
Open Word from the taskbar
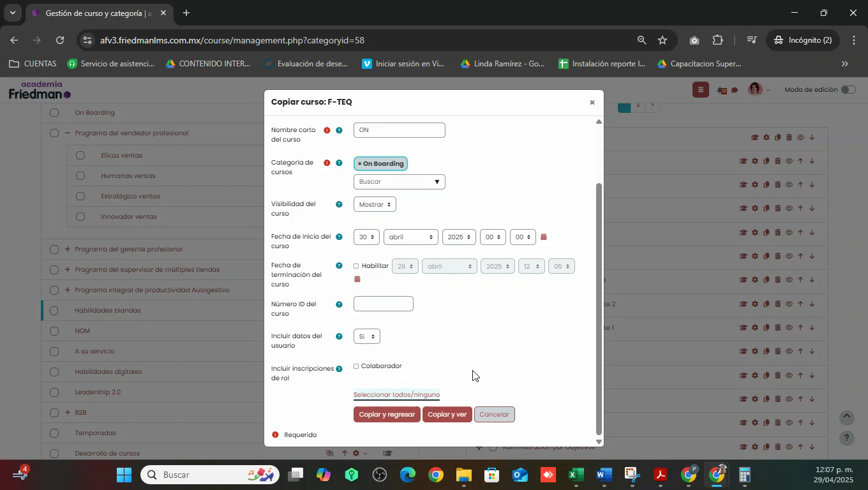point(604,475)
